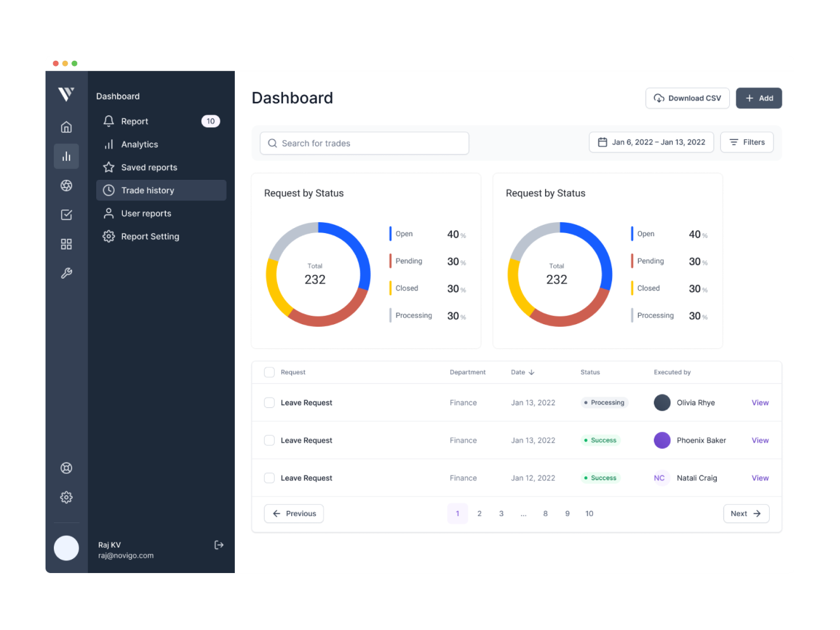Screen dimensions: 840x630
Task: View the Phoenix Baker leave request
Action: click(x=760, y=440)
